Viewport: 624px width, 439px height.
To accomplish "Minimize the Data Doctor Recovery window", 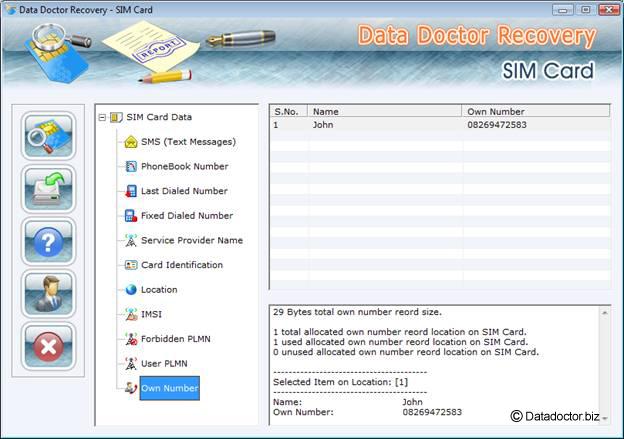I will 563,10.
